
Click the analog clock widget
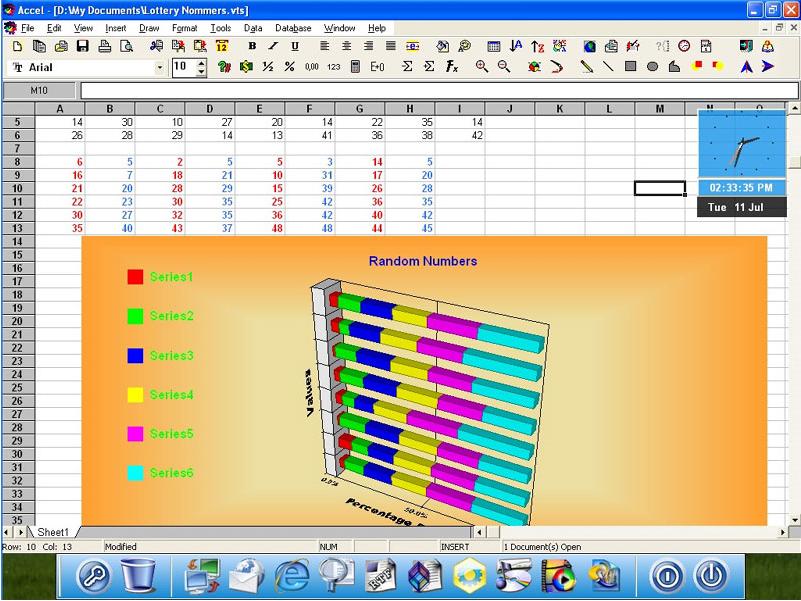click(x=742, y=145)
